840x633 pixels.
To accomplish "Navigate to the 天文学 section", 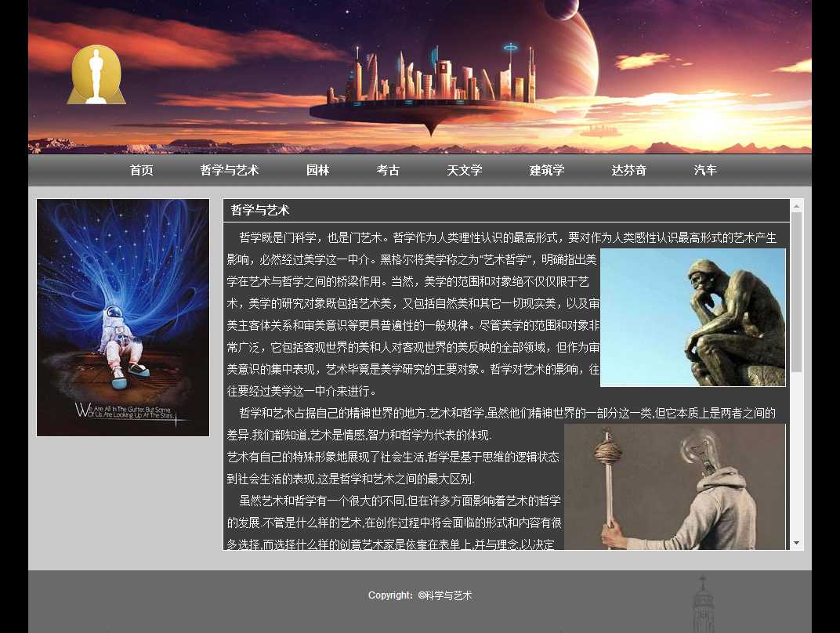I will tap(464, 170).
